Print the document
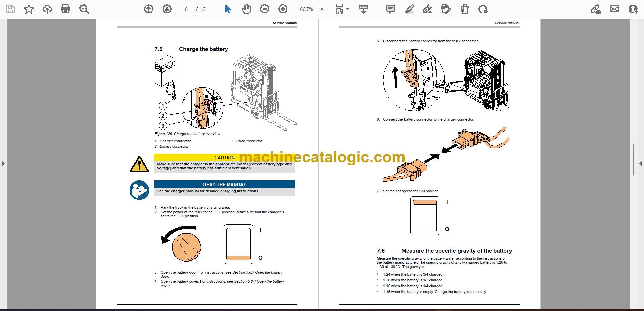This screenshot has width=644, height=311. (65, 9)
